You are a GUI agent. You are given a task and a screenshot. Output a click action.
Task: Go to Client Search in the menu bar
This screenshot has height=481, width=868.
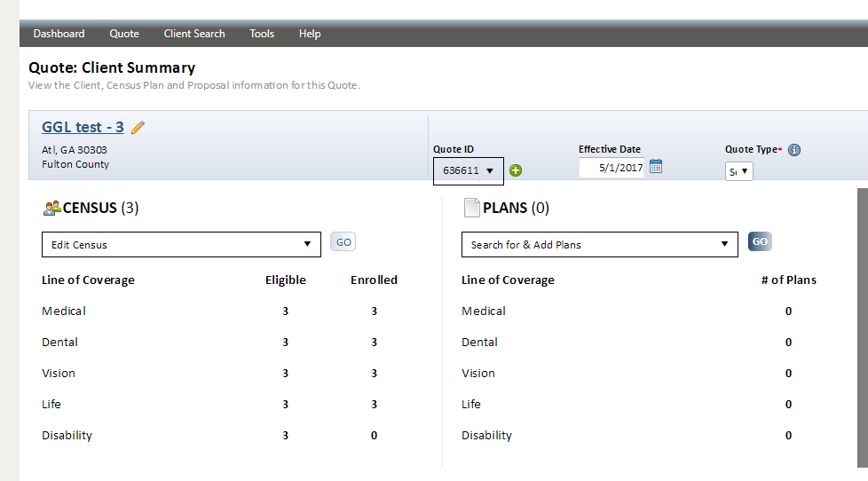(x=194, y=34)
